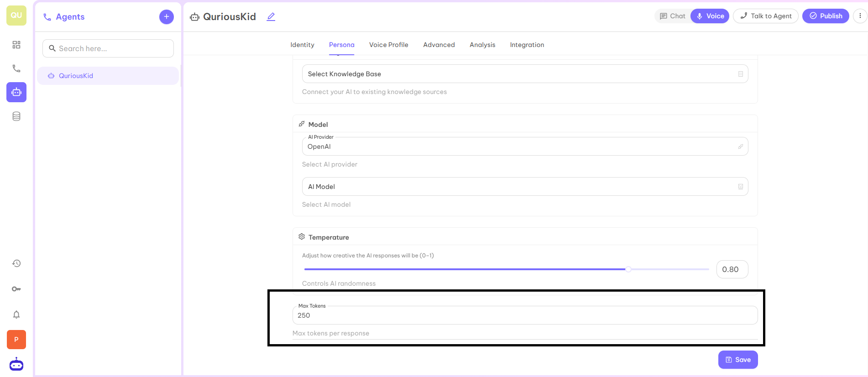
Task: Open the phone calls icon in sidebar
Action: [x=16, y=68]
